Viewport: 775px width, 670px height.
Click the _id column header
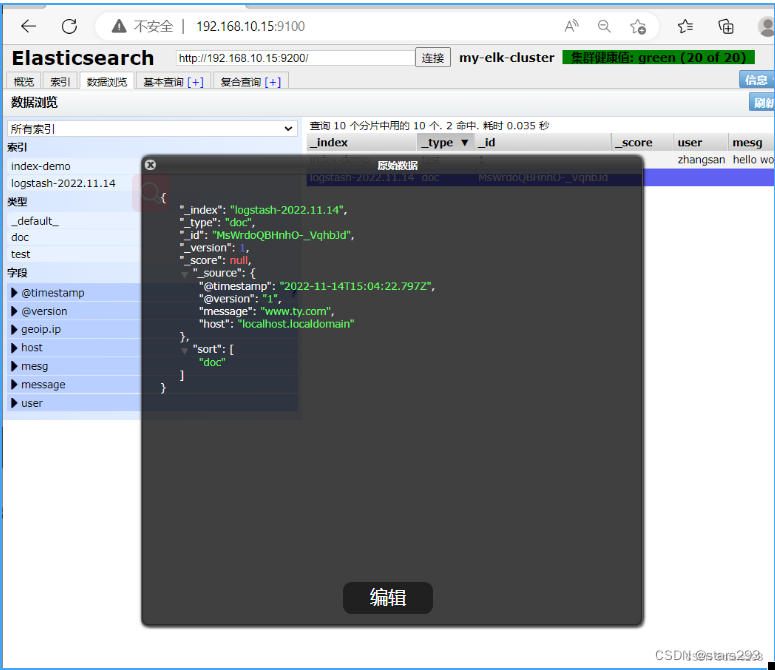(x=543, y=143)
